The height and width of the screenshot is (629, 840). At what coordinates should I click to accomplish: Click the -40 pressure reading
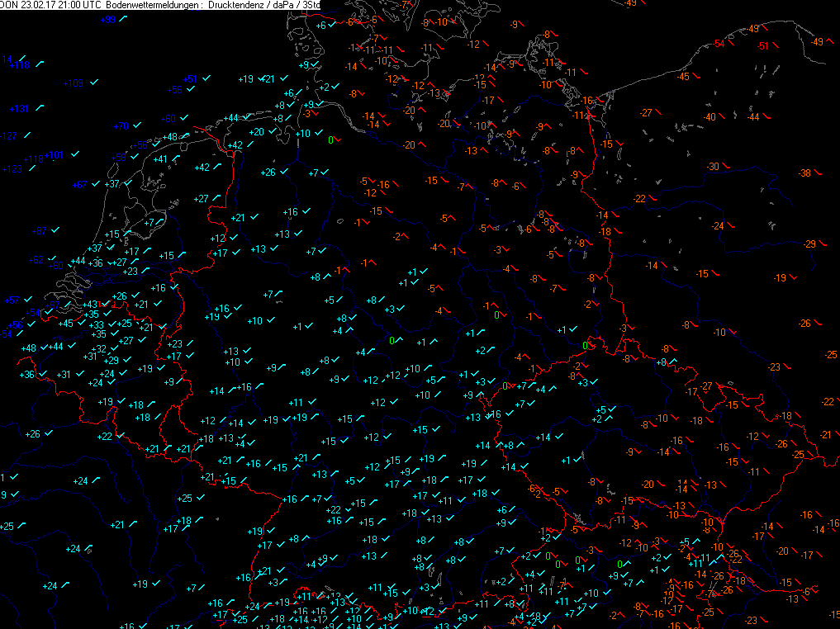[x=709, y=117]
